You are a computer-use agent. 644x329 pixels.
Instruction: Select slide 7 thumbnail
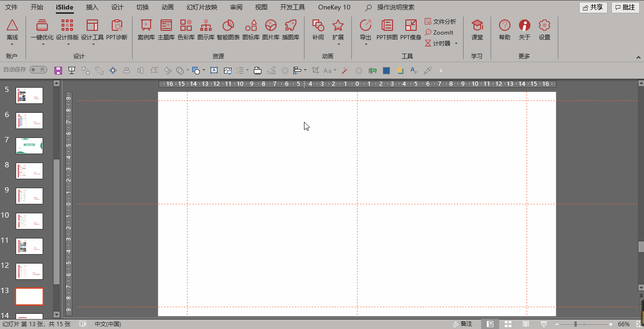coord(29,146)
